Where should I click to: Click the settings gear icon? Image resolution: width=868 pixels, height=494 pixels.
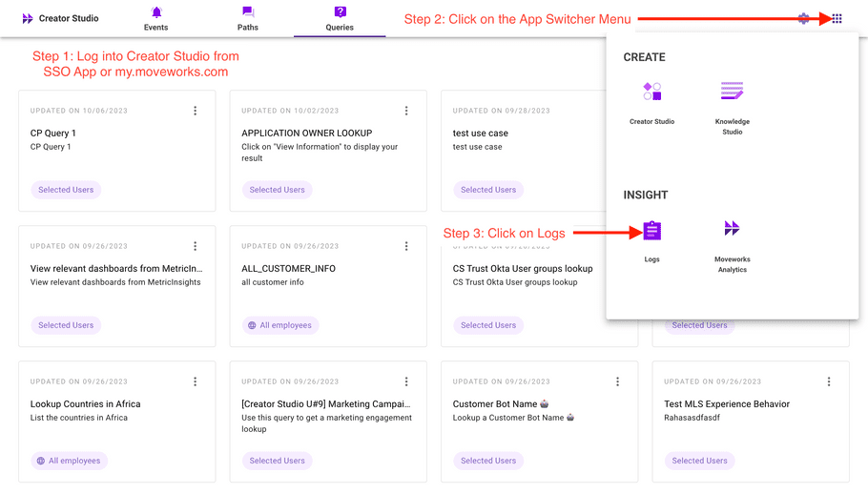803,19
